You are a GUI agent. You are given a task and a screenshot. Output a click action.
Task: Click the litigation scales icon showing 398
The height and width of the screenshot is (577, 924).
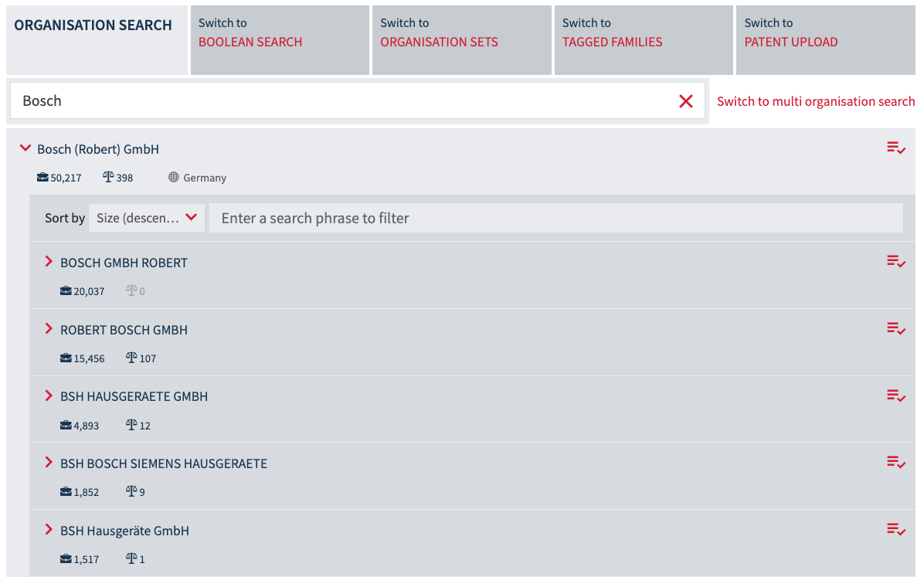(x=109, y=178)
